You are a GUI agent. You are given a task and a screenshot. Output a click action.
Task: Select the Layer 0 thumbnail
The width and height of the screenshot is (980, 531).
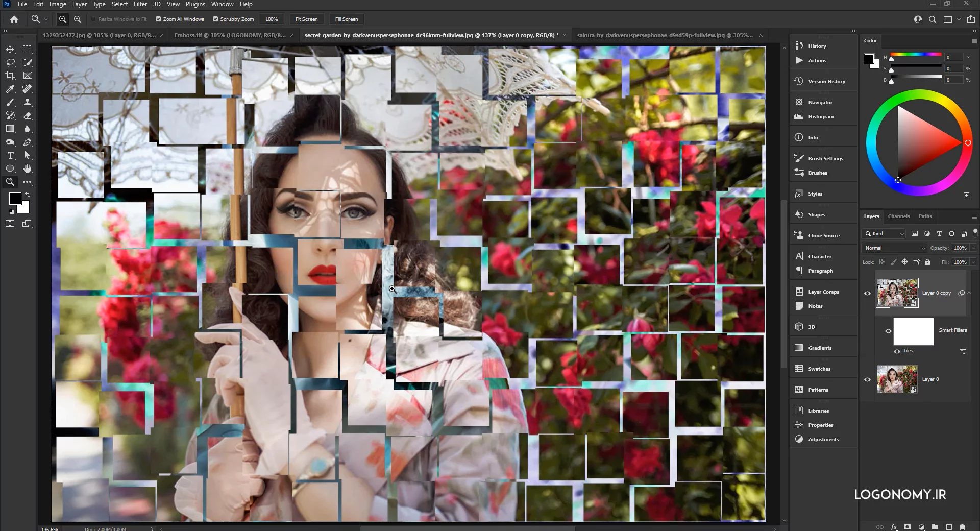[x=897, y=379]
